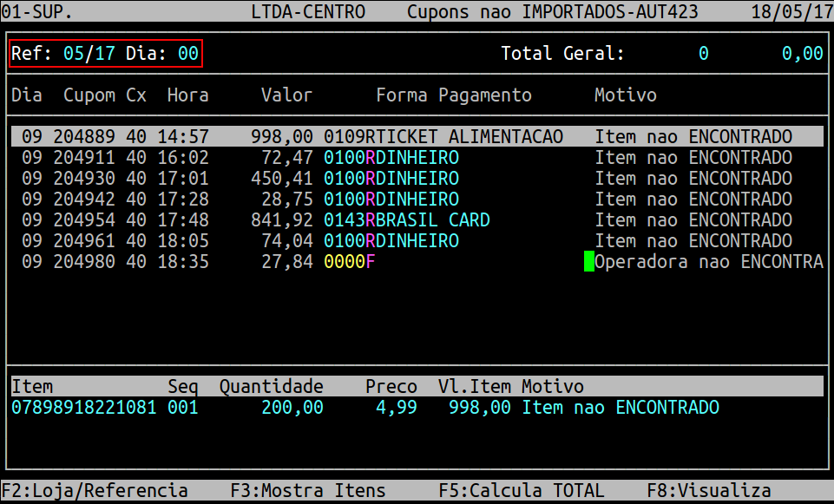Select coupon number 204930
The image size is (834, 504).
[x=84, y=178]
